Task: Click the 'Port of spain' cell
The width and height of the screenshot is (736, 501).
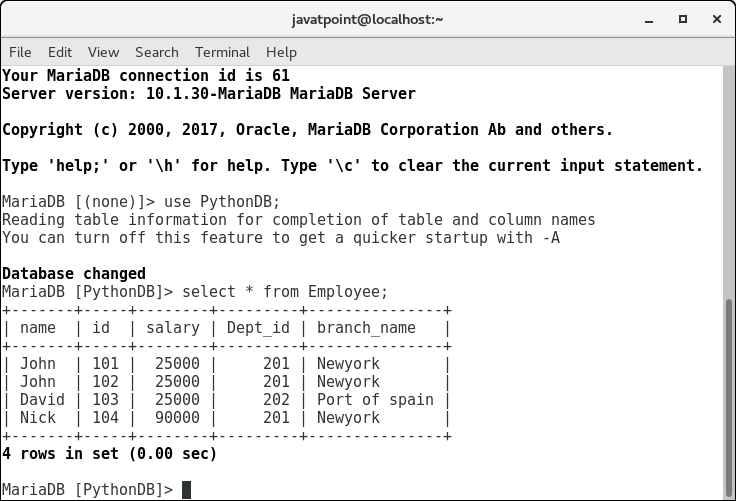Action: [375, 400]
